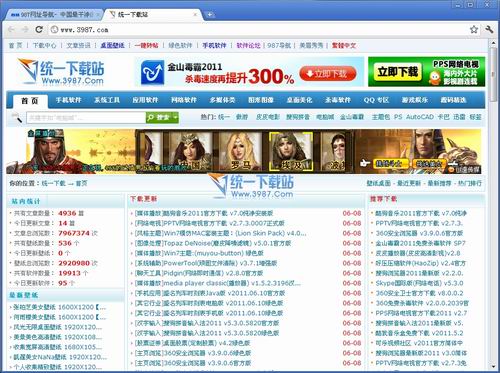The height and width of the screenshot is (373, 500).
Task: Expand the green search button dropdown arrow
Action: [x=175, y=117]
